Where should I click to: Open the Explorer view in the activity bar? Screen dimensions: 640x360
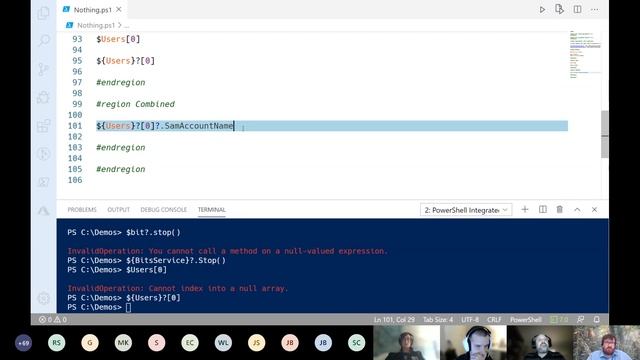[x=43, y=13]
